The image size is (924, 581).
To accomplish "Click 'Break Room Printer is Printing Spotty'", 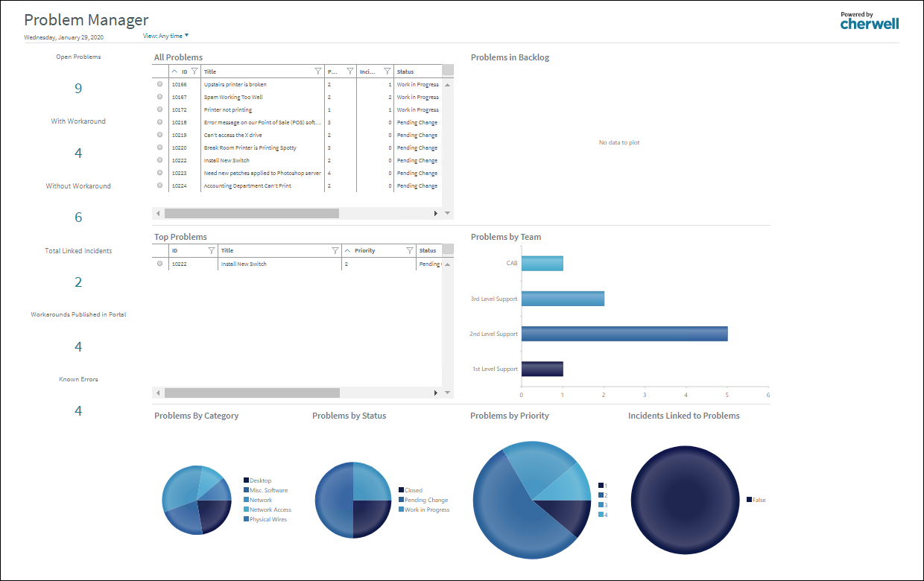I will point(250,147).
